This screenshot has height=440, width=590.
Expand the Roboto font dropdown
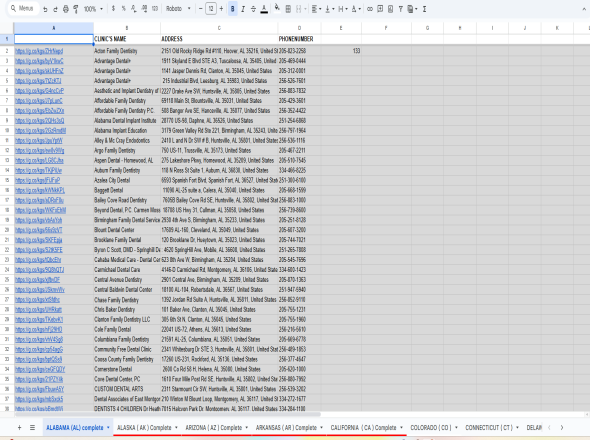179,9
